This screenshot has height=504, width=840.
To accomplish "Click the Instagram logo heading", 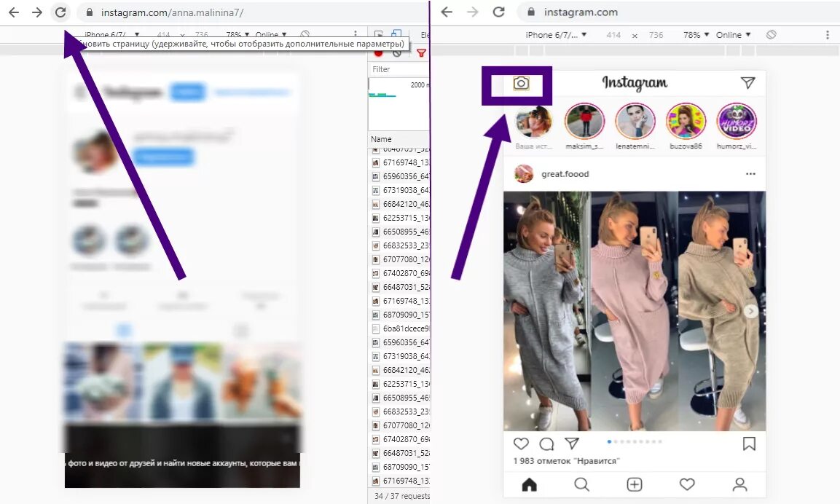I will tap(635, 82).
